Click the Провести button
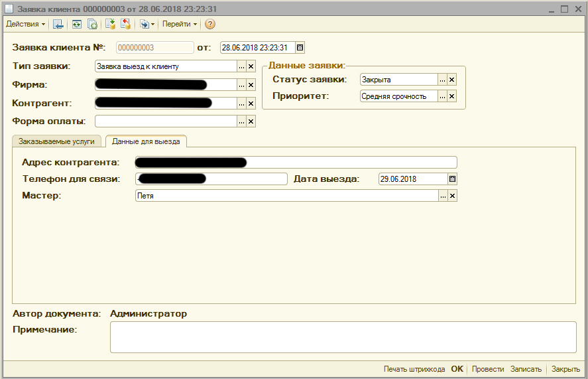This screenshot has height=379, width=588. click(x=488, y=369)
